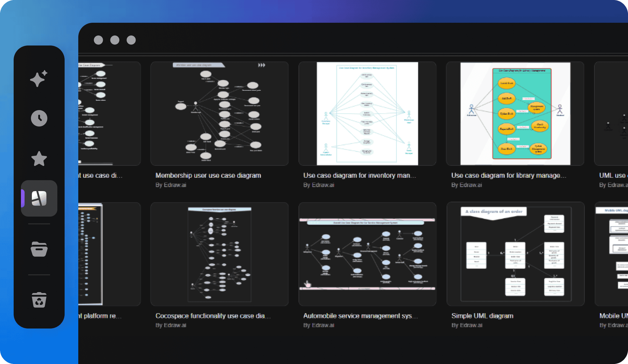Open the recycle trash icon in the sidebar
Screen dimensions: 628x364
pos(39,300)
